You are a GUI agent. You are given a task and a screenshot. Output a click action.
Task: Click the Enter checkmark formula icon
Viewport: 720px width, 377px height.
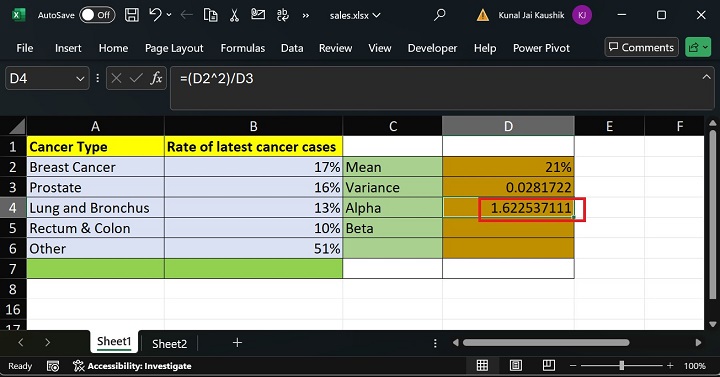click(136, 79)
